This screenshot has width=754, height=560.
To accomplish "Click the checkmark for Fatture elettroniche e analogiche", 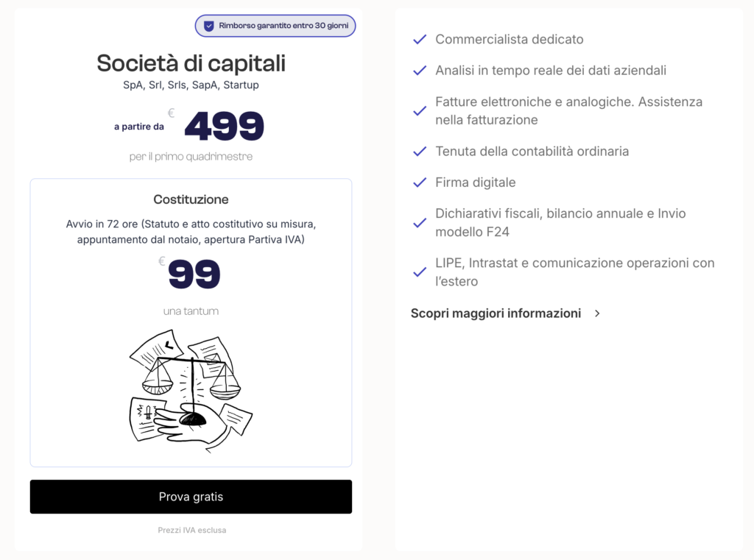I will [420, 110].
